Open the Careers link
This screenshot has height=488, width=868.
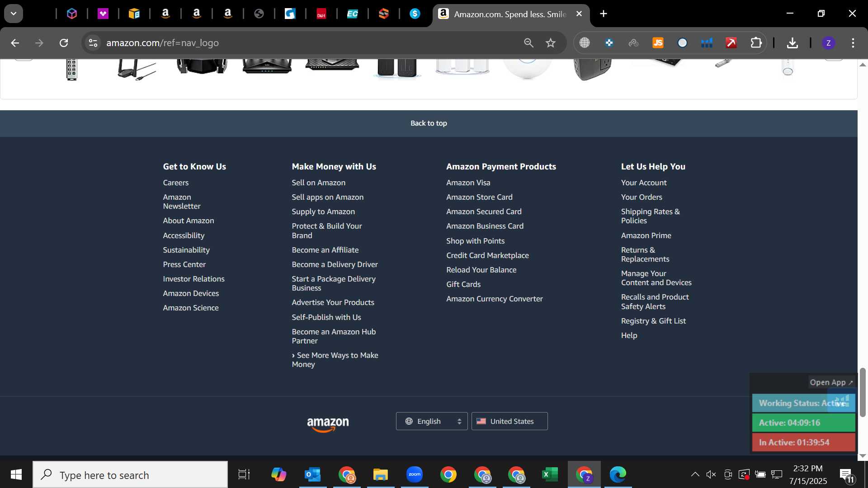pos(176,183)
